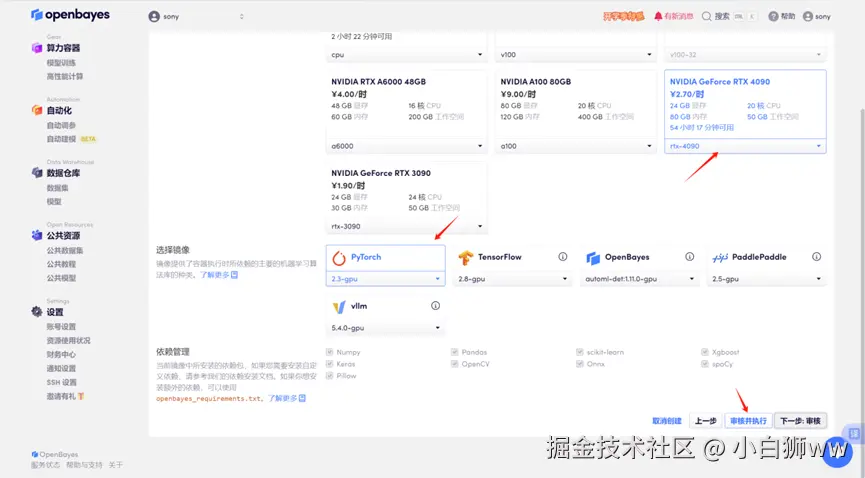Viewport: 865px width, 478px height.
Task: Click the 上一步 button
Action: point(706,421)
